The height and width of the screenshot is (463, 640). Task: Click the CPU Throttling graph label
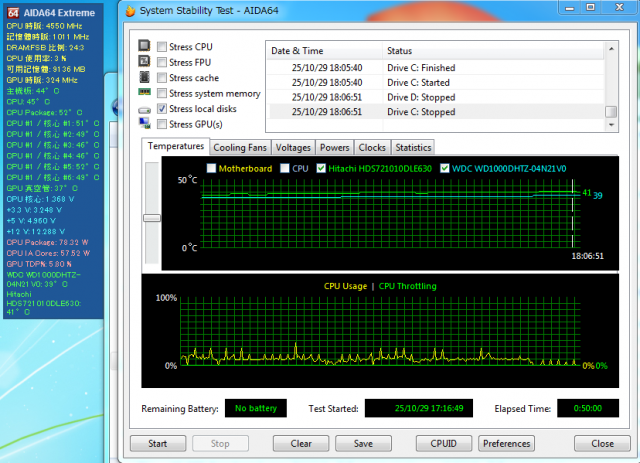[407, 286]
